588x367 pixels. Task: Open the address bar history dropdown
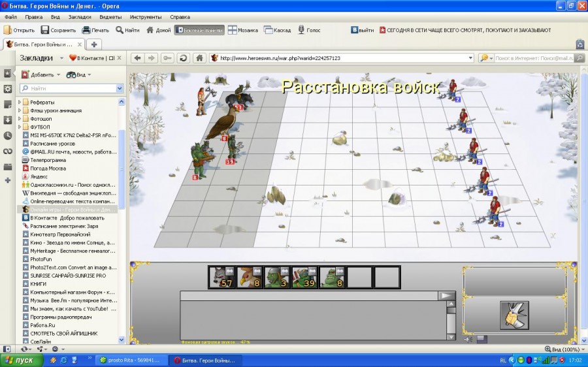point(470,58)
